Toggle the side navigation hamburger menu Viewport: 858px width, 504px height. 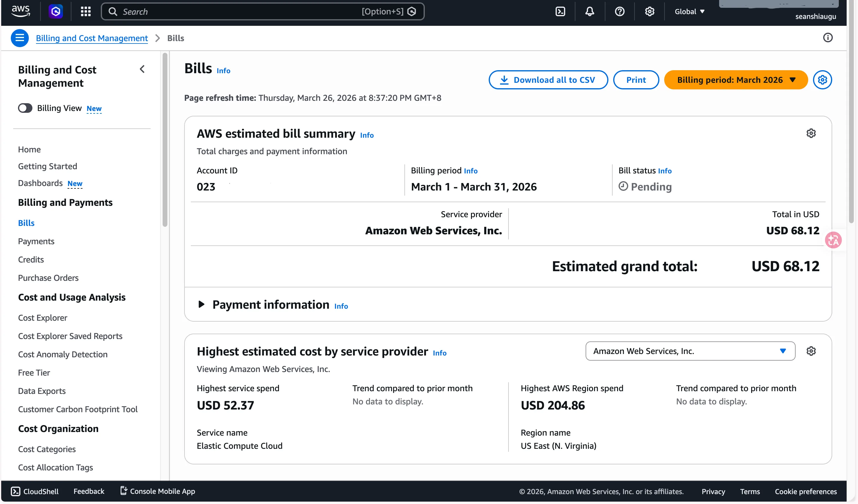pyautogui.click(x=20, y=38)
